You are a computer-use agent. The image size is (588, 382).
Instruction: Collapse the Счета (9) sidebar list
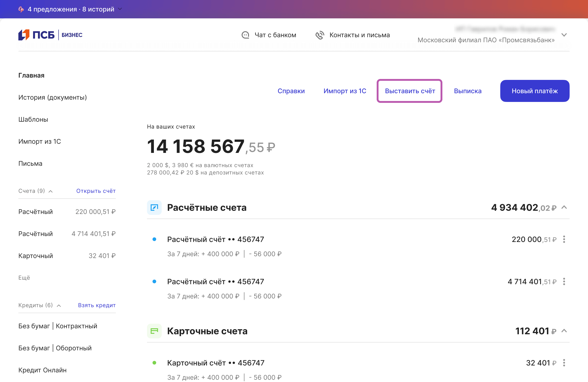51,191
